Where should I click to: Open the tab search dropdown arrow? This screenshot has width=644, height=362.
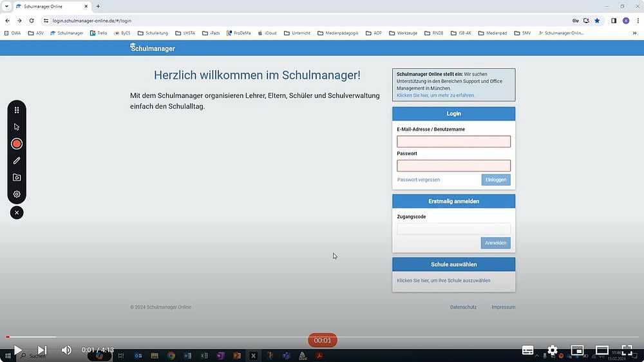pos(6,6)
